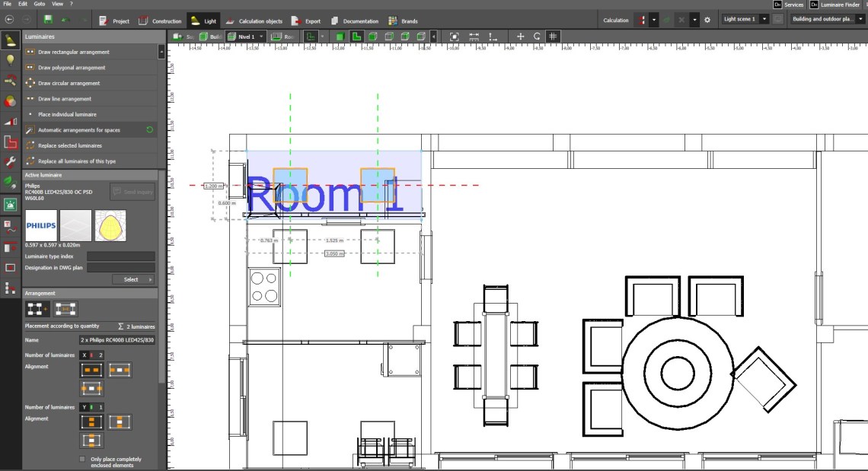Enable 'Only place completely enclosed elements' checkbox
The width and height of the screenshot is (868, 471).
coord(82,460)
